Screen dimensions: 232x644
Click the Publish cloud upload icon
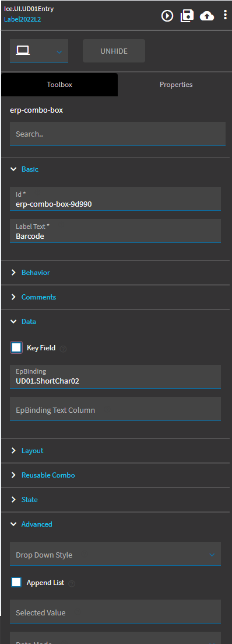pos(207,16)
